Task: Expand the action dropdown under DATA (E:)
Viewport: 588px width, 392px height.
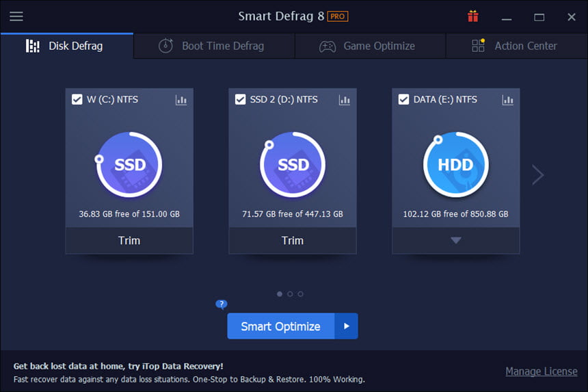Action: click(455, 240)
